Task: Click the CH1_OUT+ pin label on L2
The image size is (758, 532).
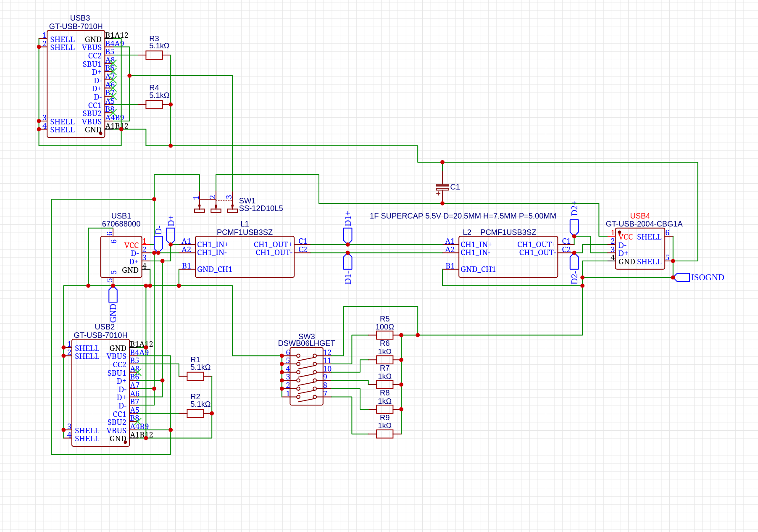Action: [537, 245]
